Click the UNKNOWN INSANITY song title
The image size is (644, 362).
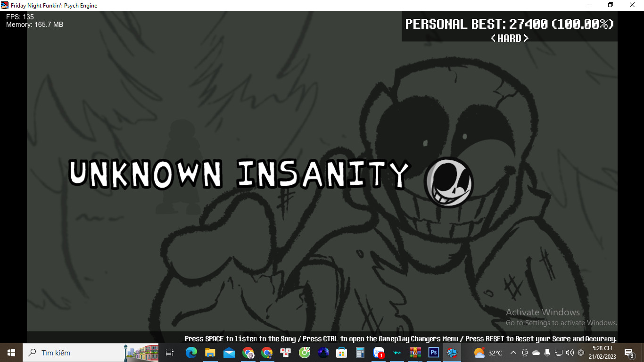[x=239, y=175]
